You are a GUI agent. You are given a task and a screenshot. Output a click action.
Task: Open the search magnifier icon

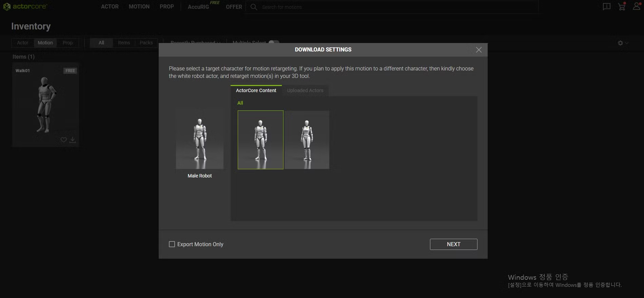pyautogui.click(x=254, y=7)
